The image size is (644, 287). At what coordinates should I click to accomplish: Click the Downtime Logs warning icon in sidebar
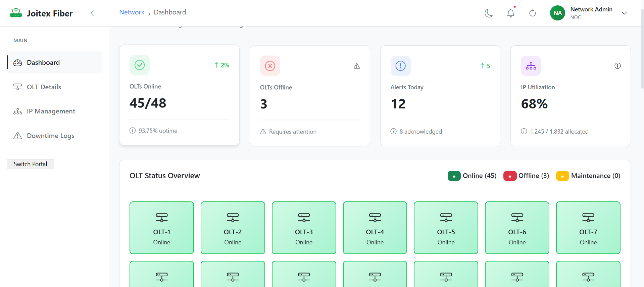coord(17,136)
